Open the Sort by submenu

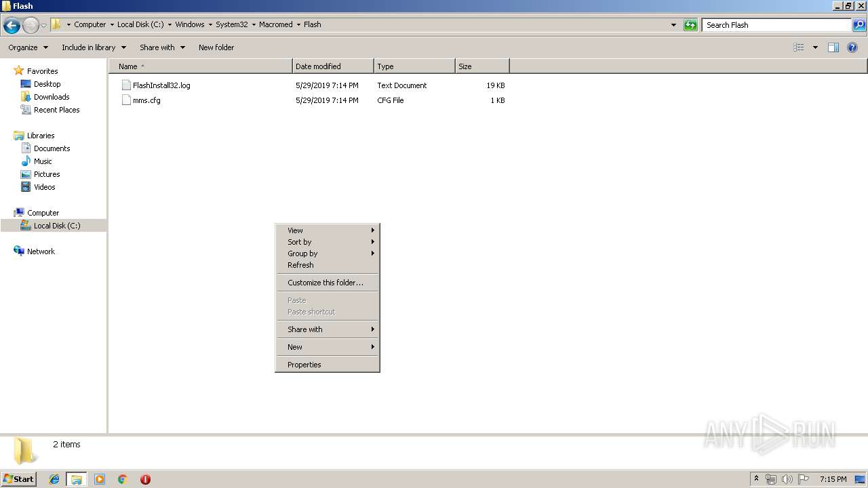pyautogui.click(x=328, y=242)
